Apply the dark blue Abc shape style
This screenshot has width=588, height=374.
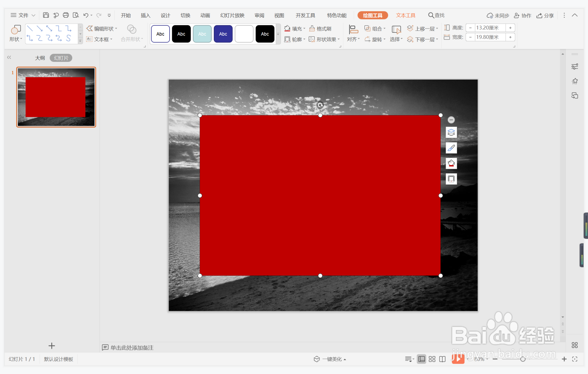223,34
